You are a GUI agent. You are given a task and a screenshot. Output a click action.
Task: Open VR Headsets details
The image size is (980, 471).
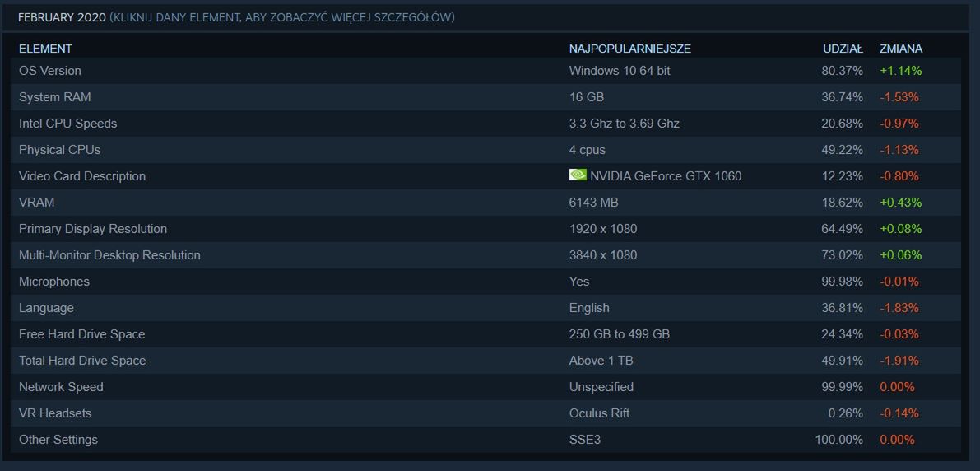(x=55, y=413)
